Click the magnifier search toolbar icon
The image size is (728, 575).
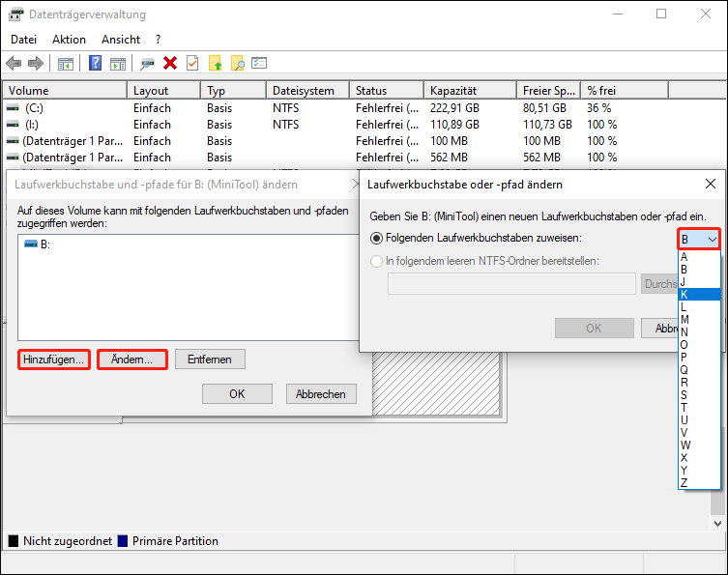coord(237,63)
